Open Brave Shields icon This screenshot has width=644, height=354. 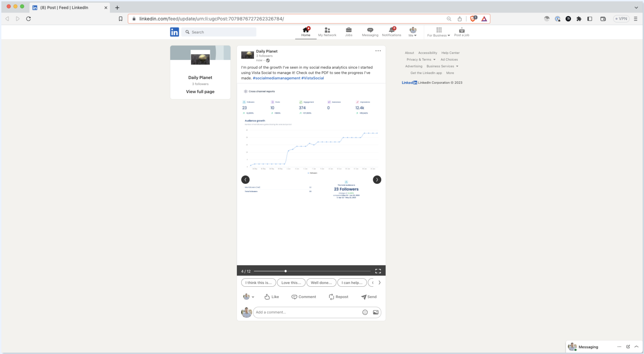(473, 19)
